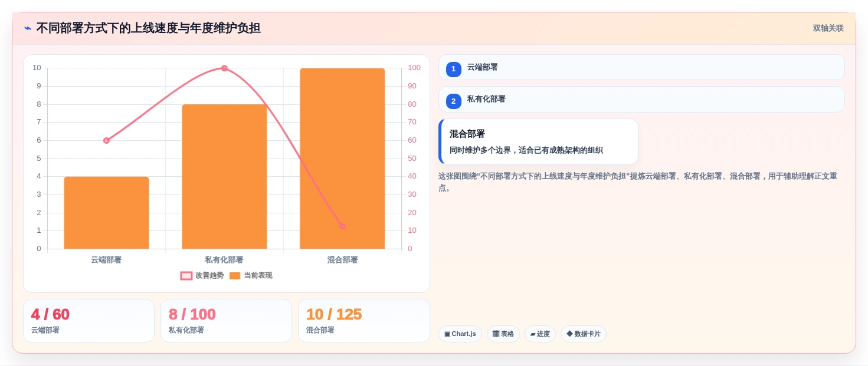Click the 双轴关联 label in header

point(828,28)
